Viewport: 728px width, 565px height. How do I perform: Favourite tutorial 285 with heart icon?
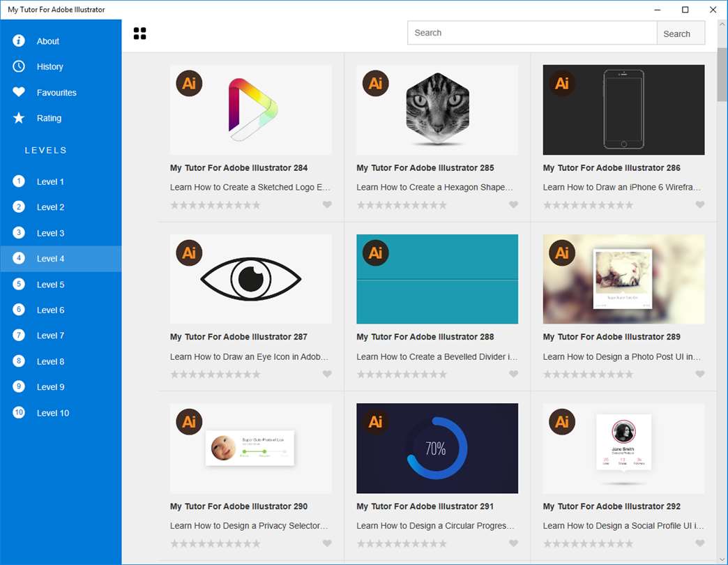click(513, 205)
